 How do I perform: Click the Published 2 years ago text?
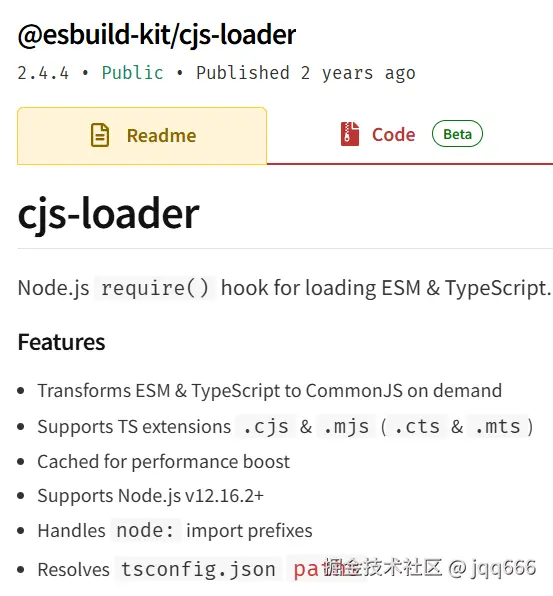pos(306,73)
